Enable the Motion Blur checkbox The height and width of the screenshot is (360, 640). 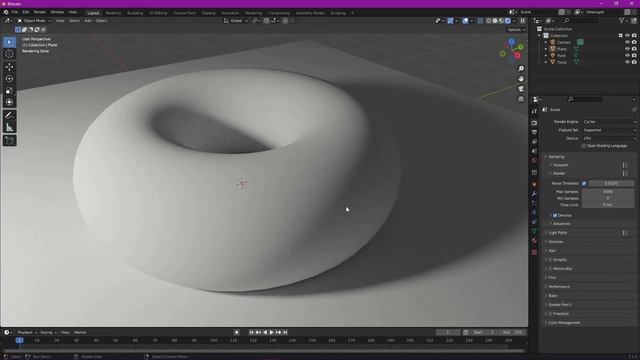(x=550, y=269)
